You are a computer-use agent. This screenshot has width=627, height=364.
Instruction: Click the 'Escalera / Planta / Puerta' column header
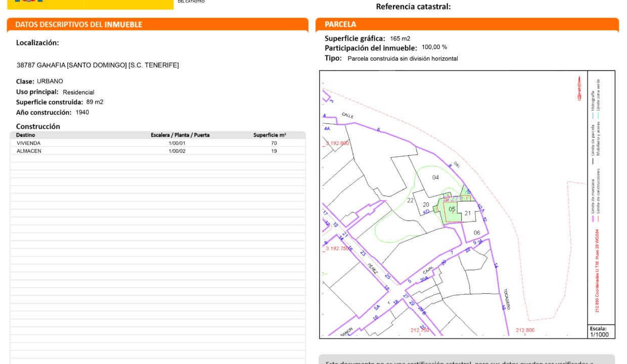coord(180,135)
